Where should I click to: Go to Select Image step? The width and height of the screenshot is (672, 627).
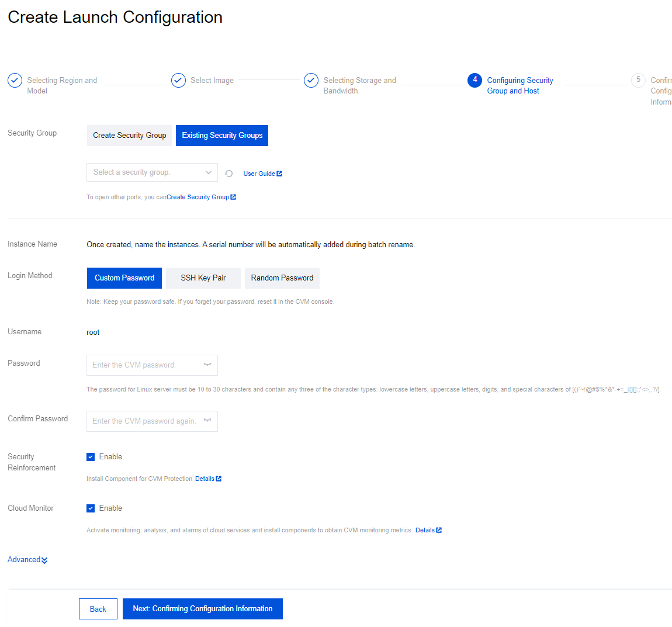click(x=212, y=80)
